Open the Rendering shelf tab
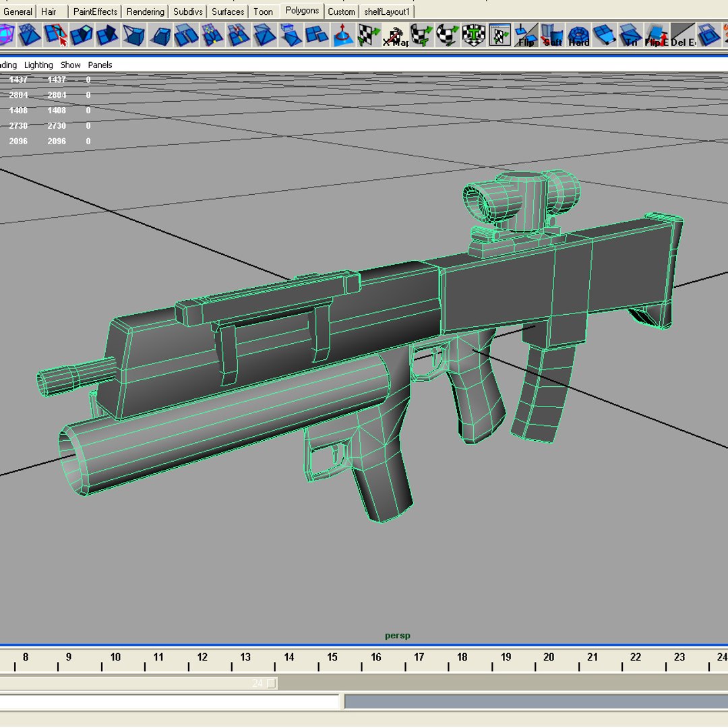 pos(146,11)
